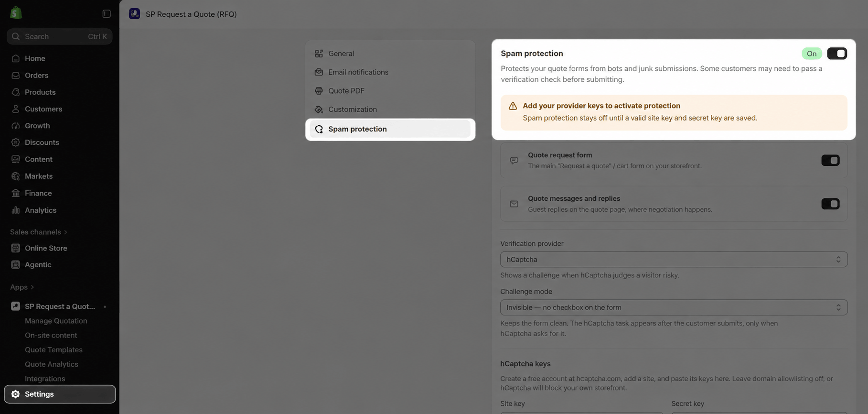Click the search magnifier icon
The image size is (868, 414).
(16, 36)
